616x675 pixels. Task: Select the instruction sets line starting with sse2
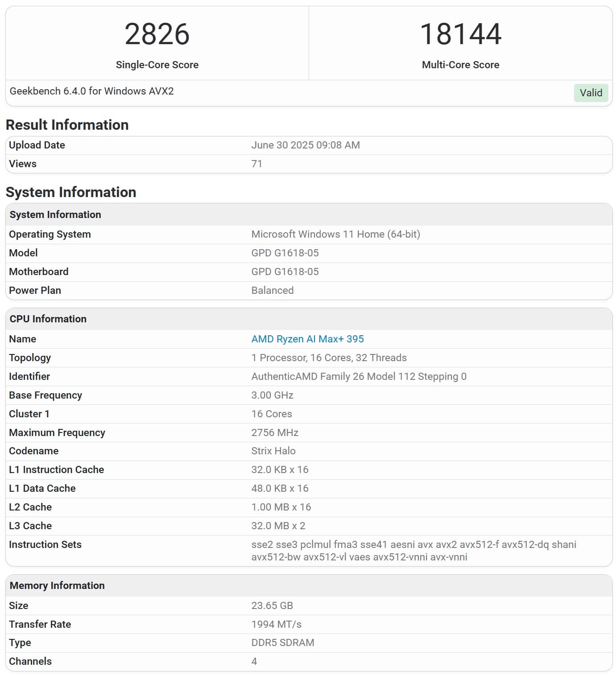point(413,544)
